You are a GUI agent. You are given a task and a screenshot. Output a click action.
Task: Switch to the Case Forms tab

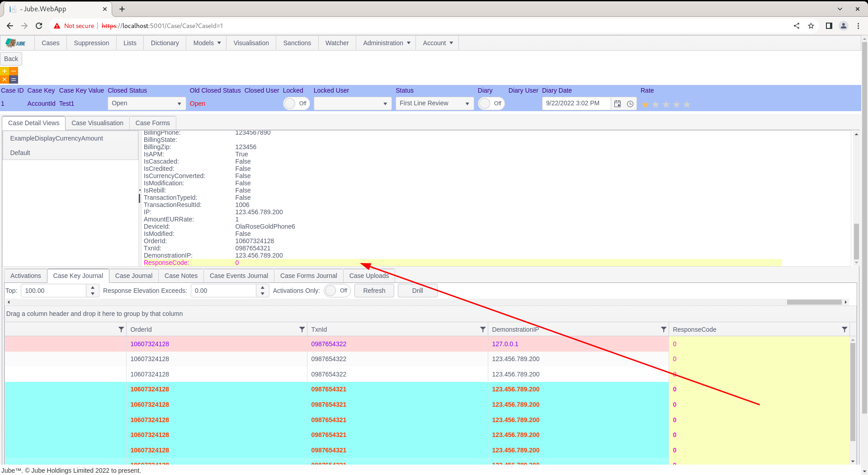tap(153, 123)
